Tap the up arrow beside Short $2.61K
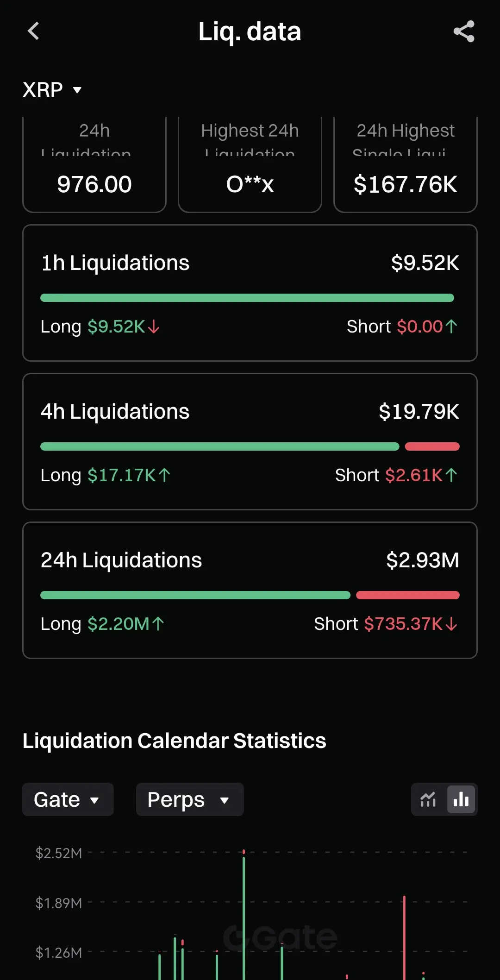 click(451, 475)
